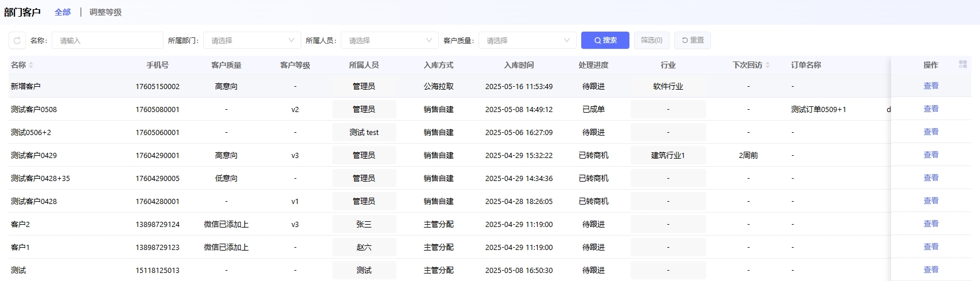
Task: Open the 客户质量 dropdown
Action: click(x=527, y=40)
